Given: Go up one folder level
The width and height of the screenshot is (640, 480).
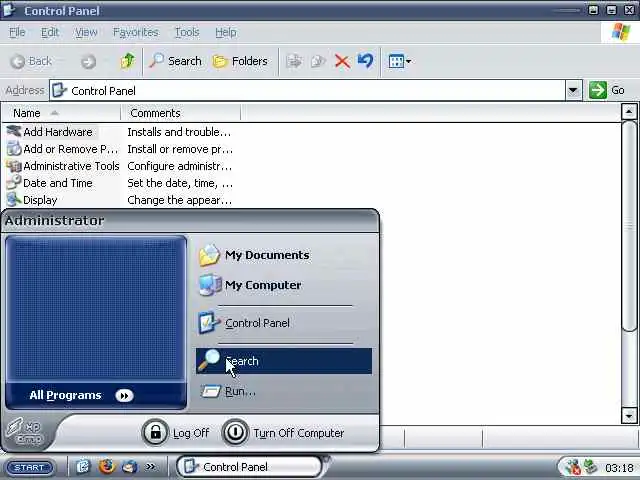Looking at the screenshot, I should pyautogui.click(x=127, y=61).
